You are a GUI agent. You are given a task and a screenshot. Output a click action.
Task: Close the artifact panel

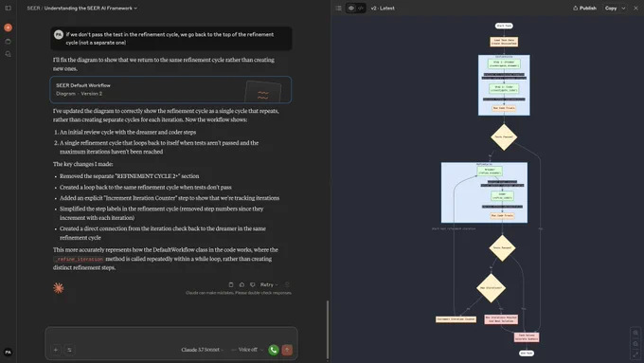635,9
